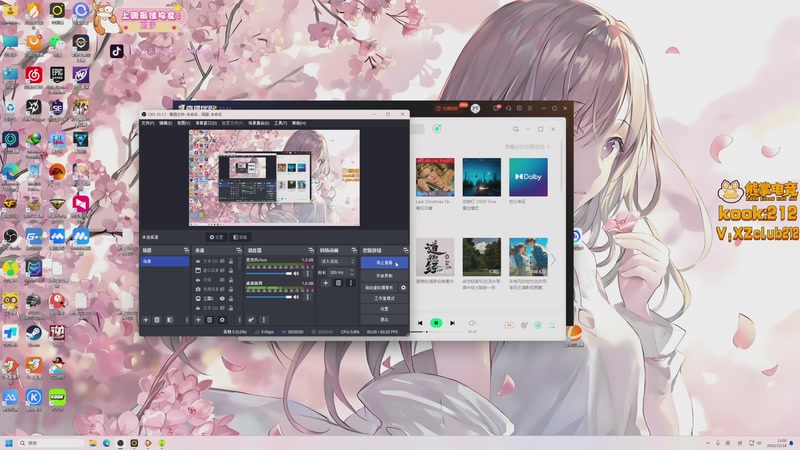Show more playlists with right chevron arrow
The width and height of the screenshot is (800, 450).
coord(553,260)
